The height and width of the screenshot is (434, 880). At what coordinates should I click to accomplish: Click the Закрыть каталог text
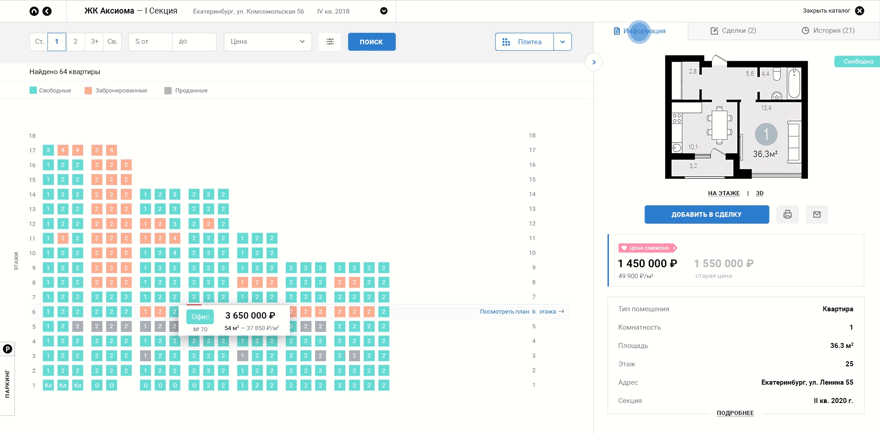(827, 11)
